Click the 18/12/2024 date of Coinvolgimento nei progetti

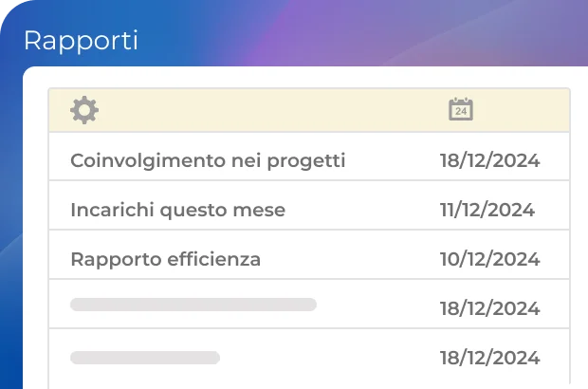489,160
